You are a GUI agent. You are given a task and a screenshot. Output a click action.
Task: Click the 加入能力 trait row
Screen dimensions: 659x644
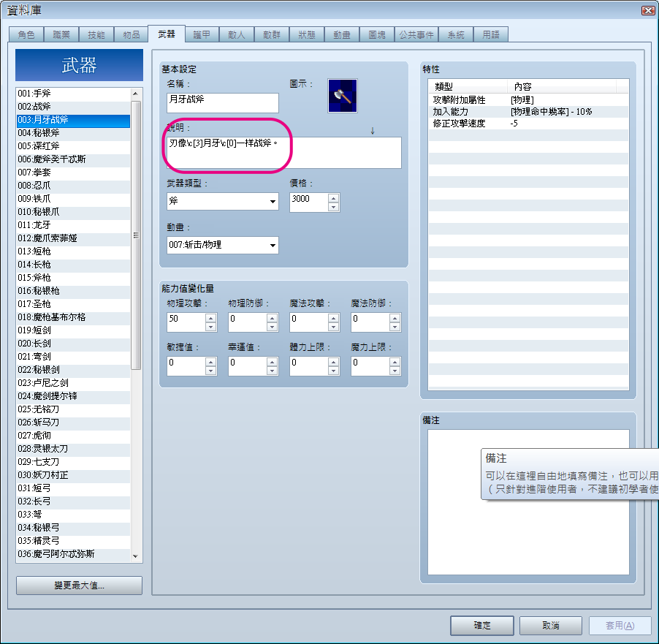[528, 111]
